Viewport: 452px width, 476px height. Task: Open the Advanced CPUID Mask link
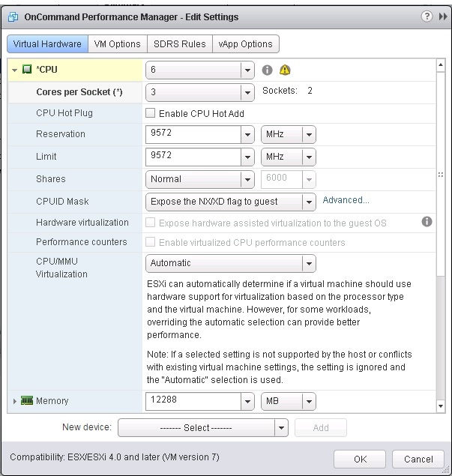tap(346, 200)
